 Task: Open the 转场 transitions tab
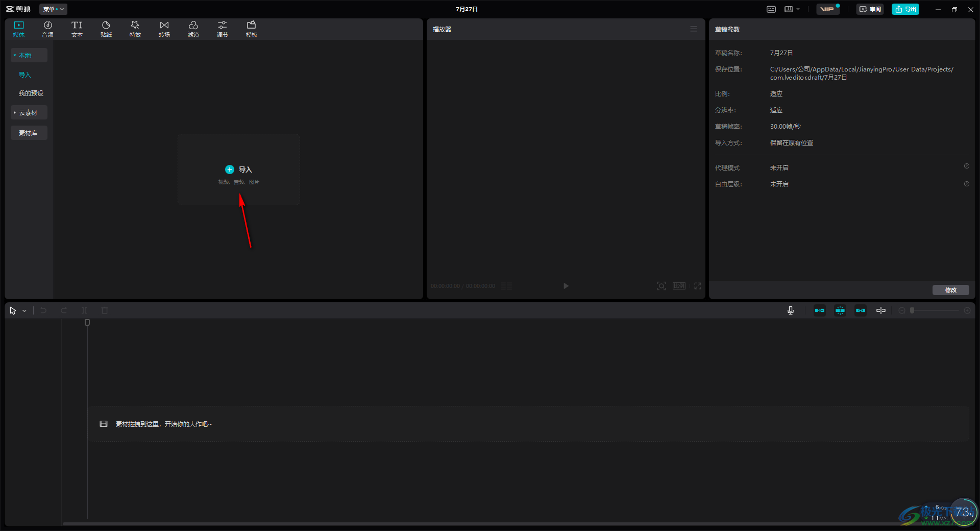[164, 29]
